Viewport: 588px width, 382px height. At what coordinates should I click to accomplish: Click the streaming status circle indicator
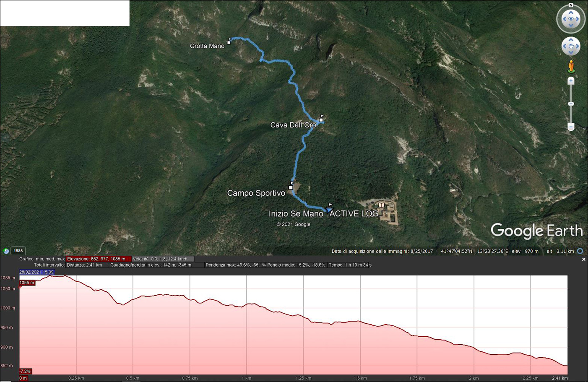pos(580,251)
